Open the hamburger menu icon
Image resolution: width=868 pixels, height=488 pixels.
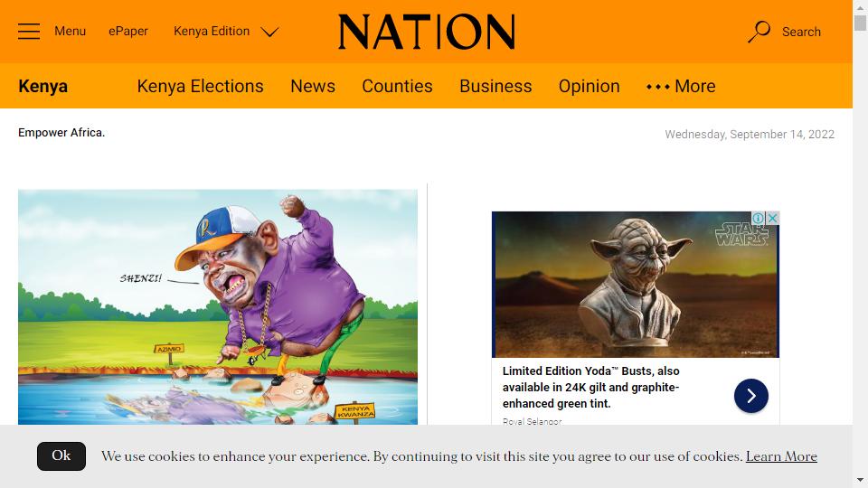[x=29, y=32]
